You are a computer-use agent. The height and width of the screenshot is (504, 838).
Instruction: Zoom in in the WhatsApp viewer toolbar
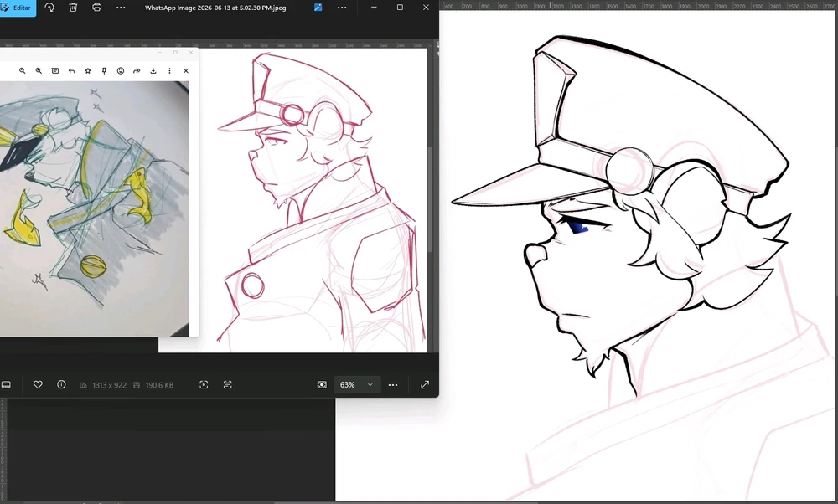[x=39, y=70]
